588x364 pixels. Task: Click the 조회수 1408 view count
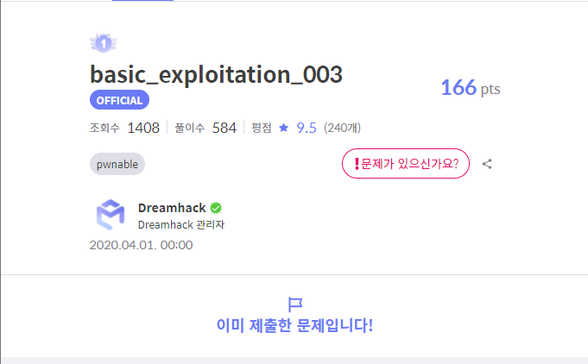(x=124, y=128)
